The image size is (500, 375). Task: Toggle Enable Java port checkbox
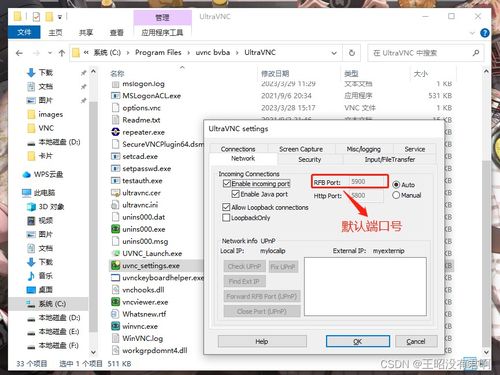tap(236, 194)
